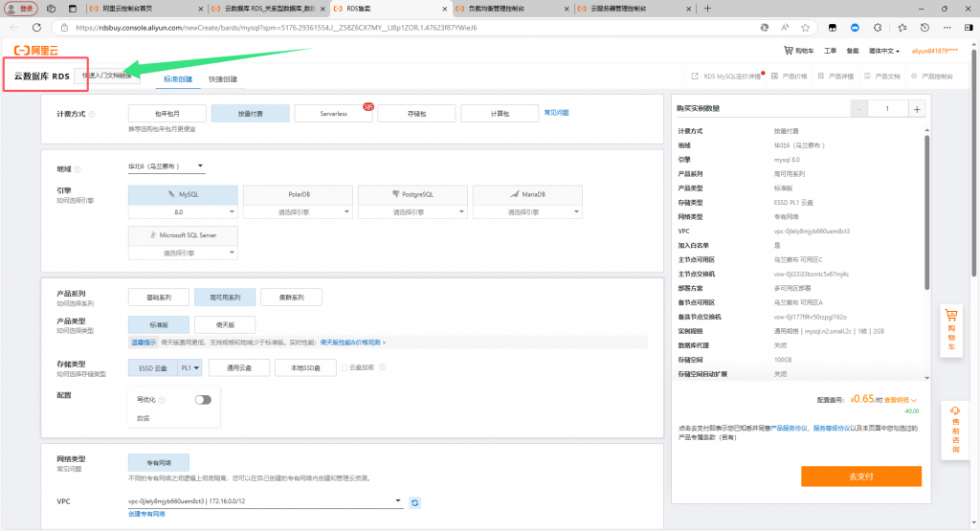
Task: Click the orange 去支付 button
Action: pos(860,476)
